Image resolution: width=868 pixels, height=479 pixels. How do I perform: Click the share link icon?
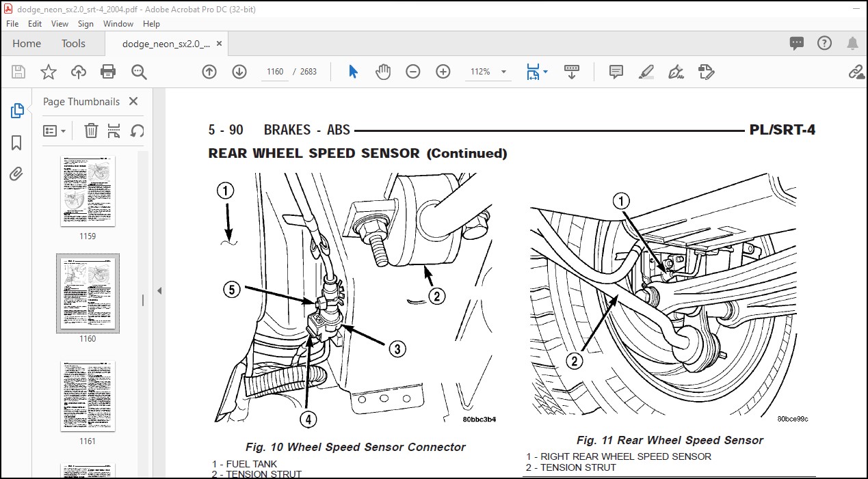coord(856,72)
